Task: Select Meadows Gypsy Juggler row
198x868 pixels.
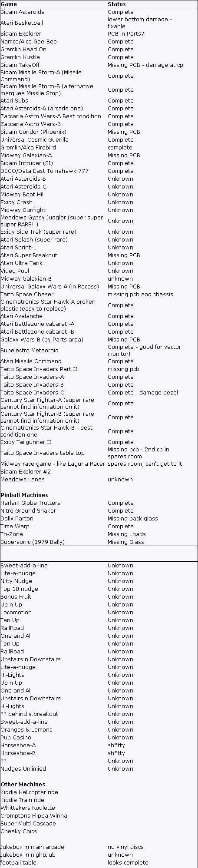Action: pyautogui.click(x=99, y=221)
